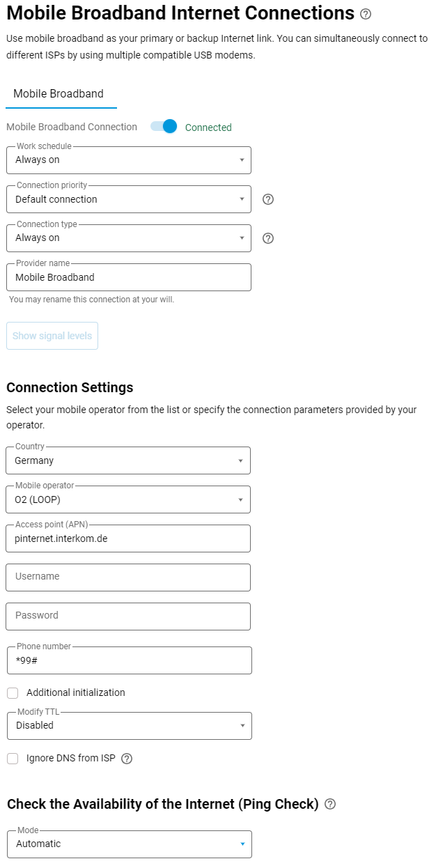436x868 pixels.
Task: Click help icon next to Connection type
Action: [x=268, y=238]
